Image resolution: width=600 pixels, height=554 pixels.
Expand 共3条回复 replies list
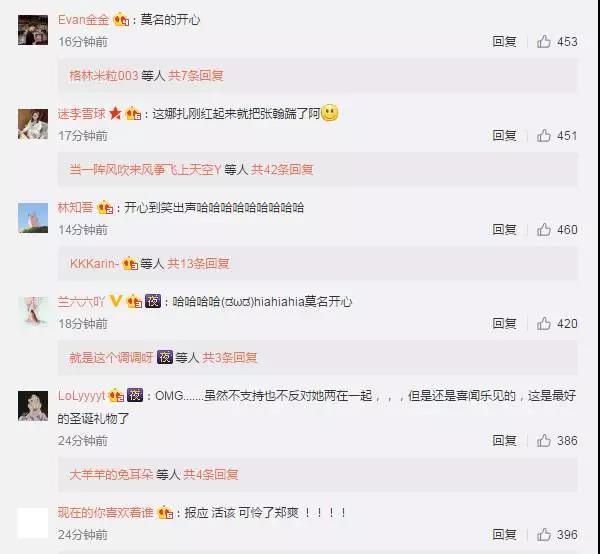pos(229,357)
